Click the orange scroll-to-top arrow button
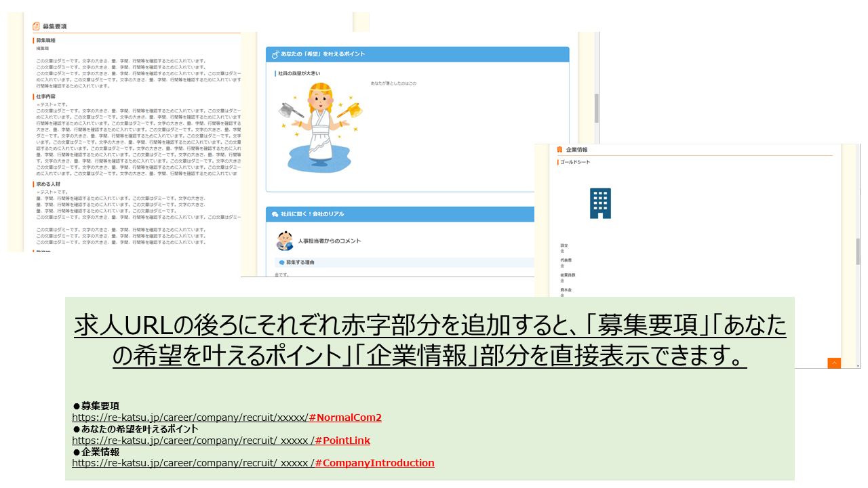The image size is (868, 488). pyautogui.click(x=834, y=363)
